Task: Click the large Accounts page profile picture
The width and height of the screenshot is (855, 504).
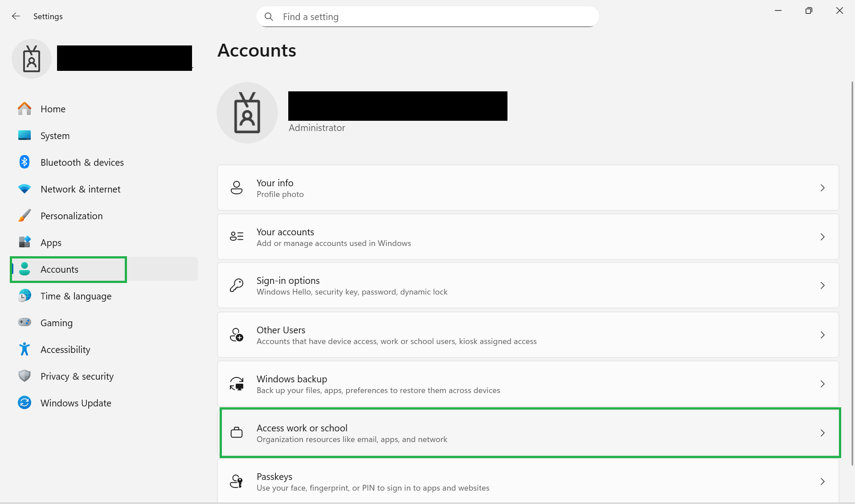Action: click(x=247, y=113)
